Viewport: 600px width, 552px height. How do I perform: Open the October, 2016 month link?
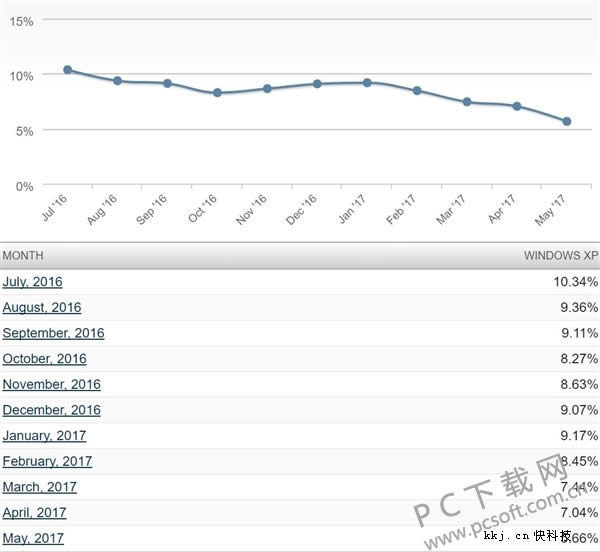[x=44, y=359]
